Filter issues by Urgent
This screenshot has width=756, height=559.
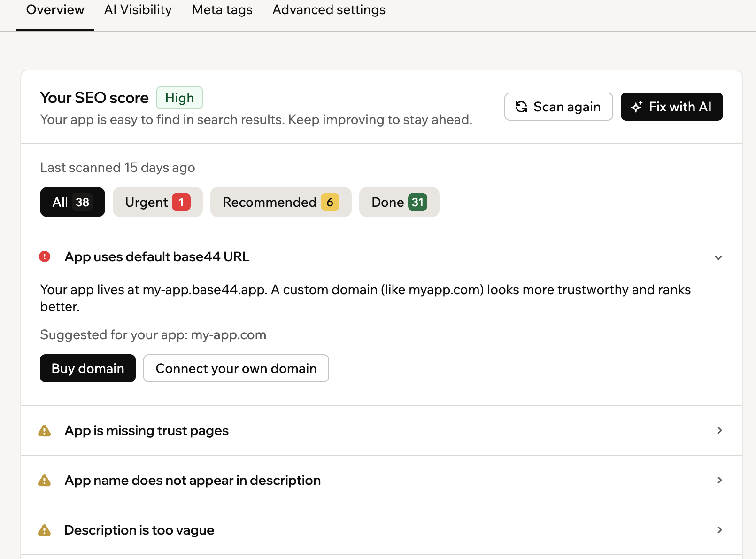158,202
